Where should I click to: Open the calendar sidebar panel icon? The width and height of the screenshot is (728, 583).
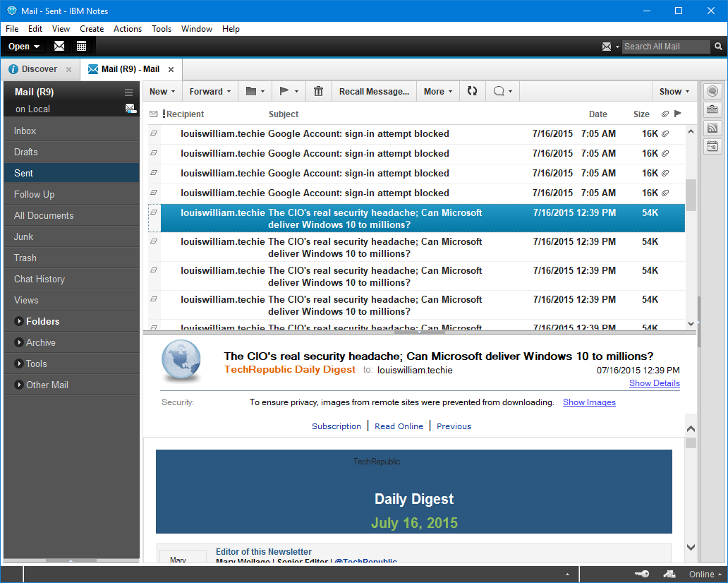click(x=712, y=147)
